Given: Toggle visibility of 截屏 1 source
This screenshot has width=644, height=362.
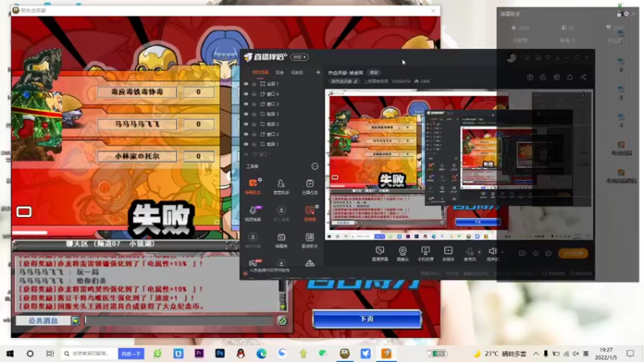Looking at the screenshot, I should click(x=246, y=144).
